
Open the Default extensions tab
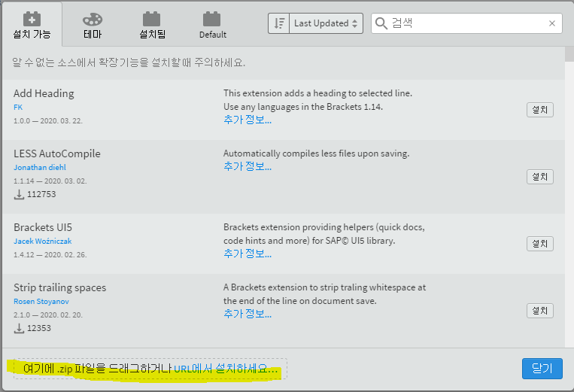212,25
